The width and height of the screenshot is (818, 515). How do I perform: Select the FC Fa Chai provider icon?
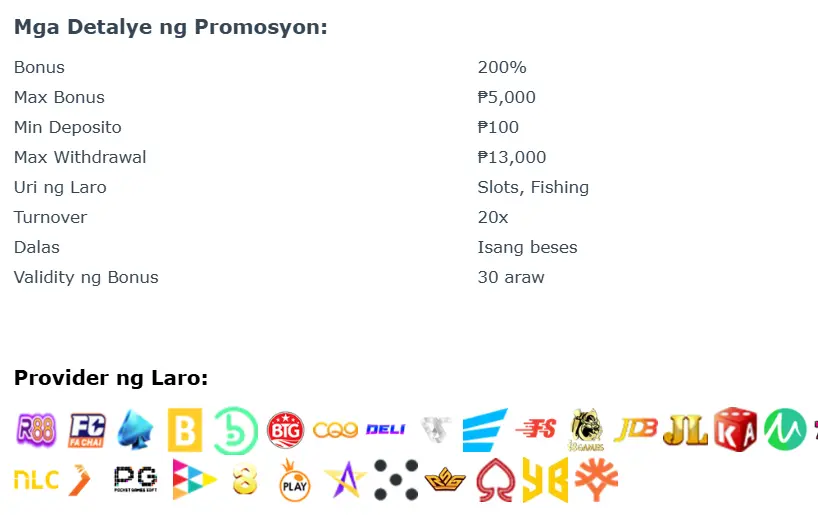point(87,430)
